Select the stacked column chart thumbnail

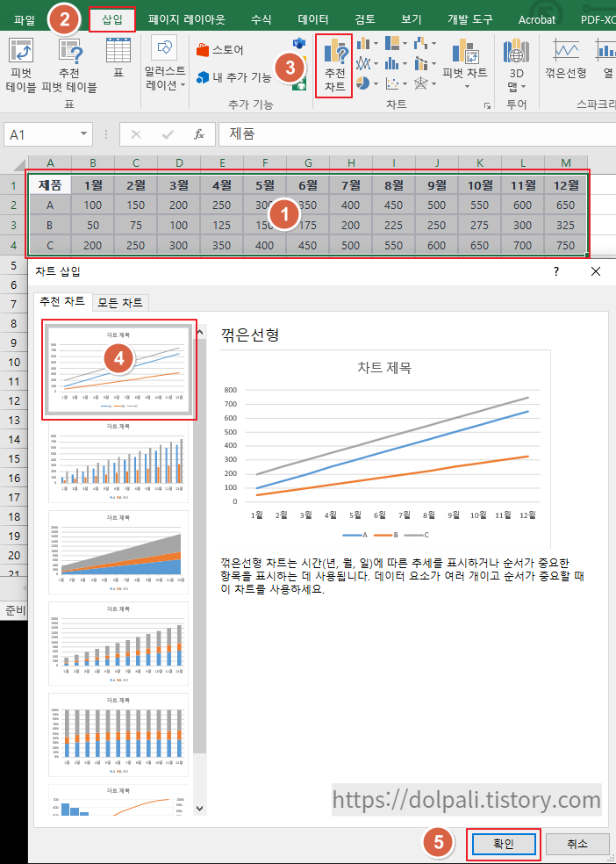tap(118, 644)
